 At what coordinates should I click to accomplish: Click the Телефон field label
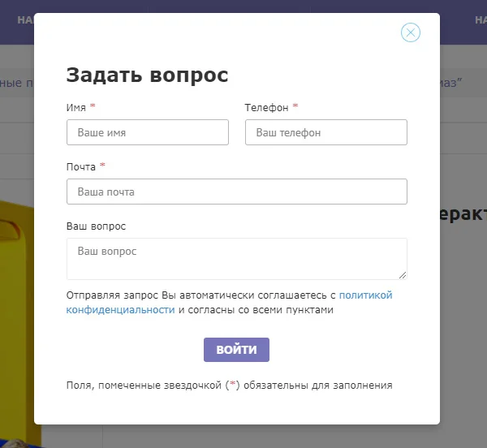click(266, 108)
